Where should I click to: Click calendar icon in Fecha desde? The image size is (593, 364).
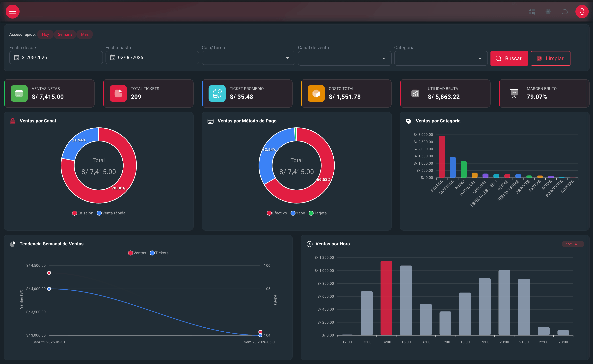pyautogui.click(x=16, y=57)
